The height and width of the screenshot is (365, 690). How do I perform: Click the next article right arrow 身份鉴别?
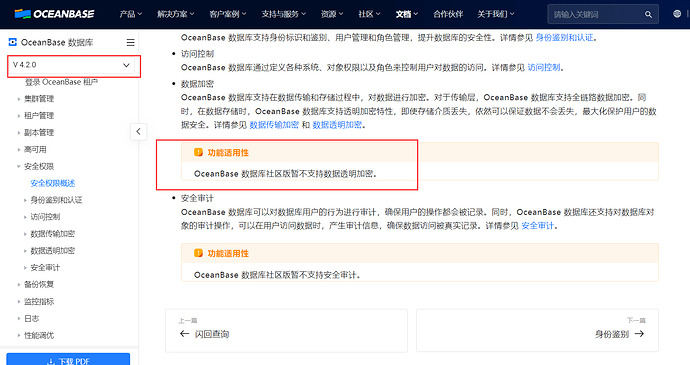[x=639, y=334]
